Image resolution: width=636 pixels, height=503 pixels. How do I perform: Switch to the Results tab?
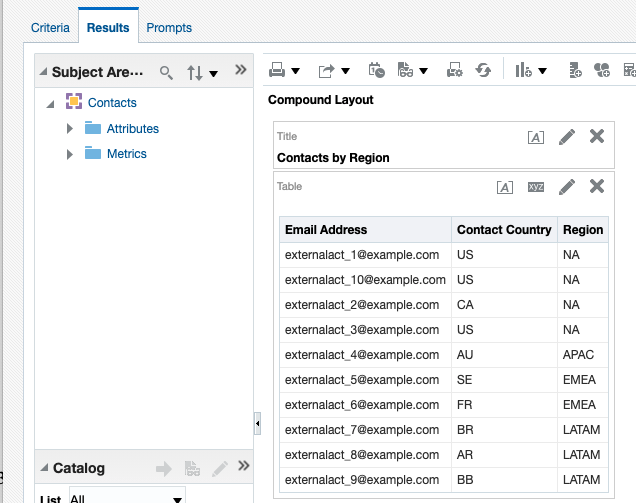tap(108, 28)
